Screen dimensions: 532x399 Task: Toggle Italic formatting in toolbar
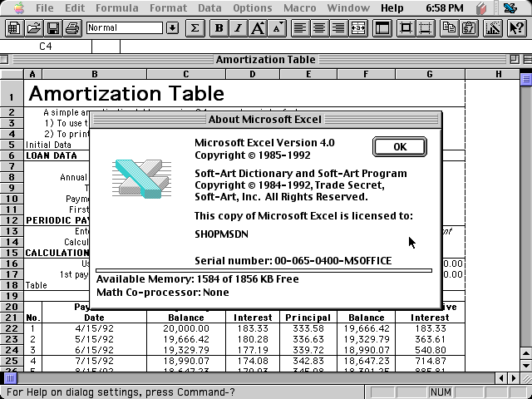click(x=239, y=27)
